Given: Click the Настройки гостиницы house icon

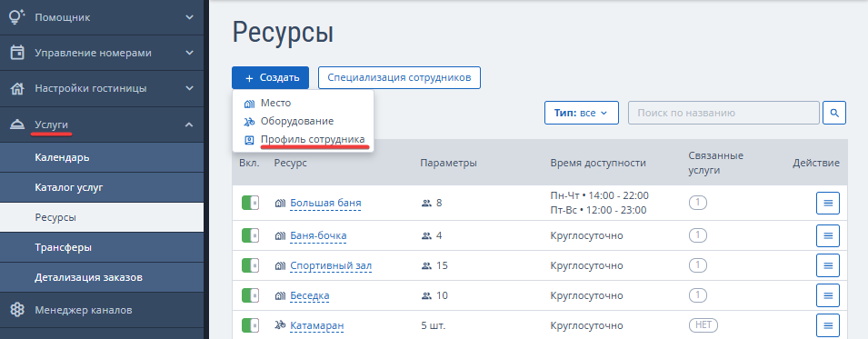Looking at the screenshot, I should (x=17, y=88).
